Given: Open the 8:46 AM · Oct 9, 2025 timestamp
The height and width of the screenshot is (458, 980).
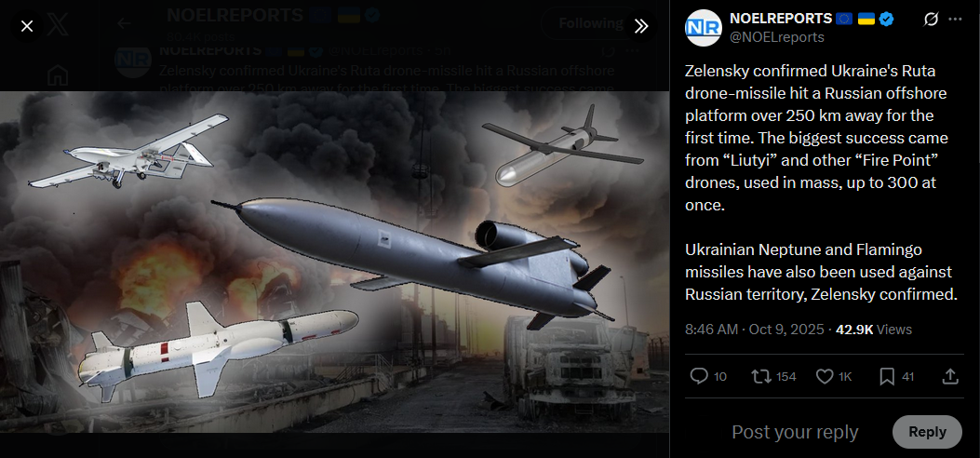Looking at the screenshot, I should 755,330.
